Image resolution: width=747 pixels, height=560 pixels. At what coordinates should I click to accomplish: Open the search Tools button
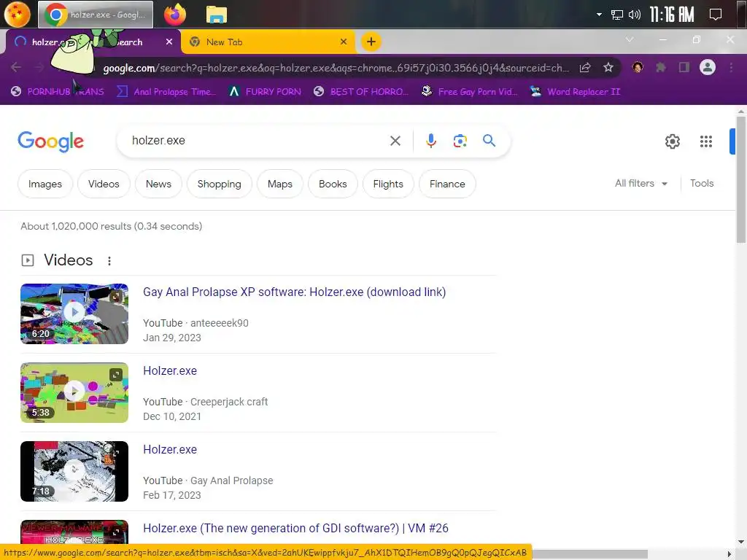tap(702, 183)
